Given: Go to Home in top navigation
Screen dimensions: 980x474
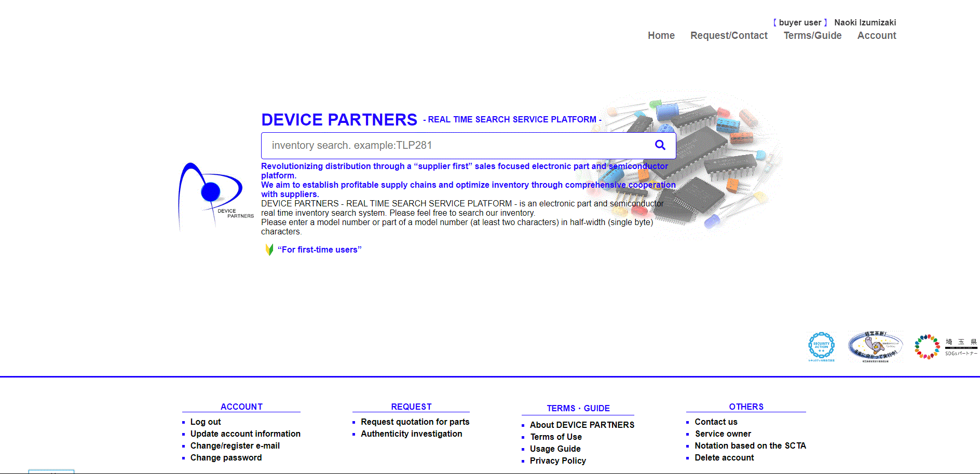Looking at the screenshot, I should 661,35.
